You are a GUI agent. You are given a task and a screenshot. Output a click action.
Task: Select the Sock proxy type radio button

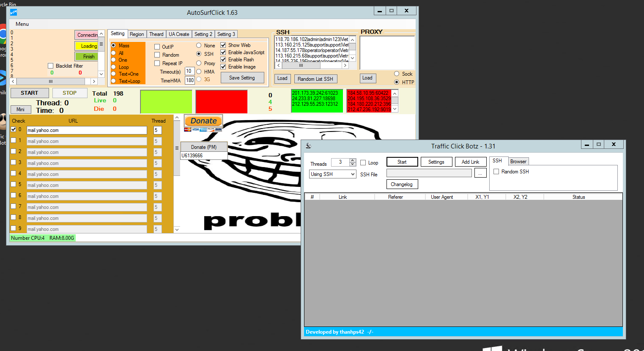click(x=397, y=74)
